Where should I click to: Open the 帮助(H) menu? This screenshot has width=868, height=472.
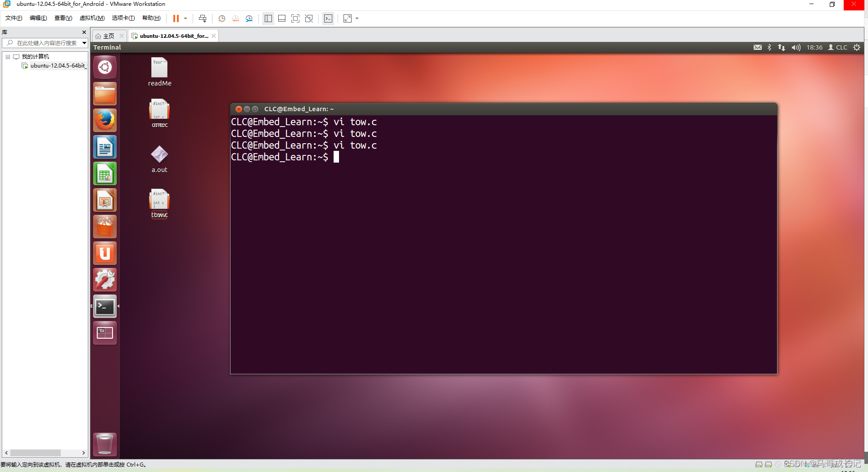[151, 18]
